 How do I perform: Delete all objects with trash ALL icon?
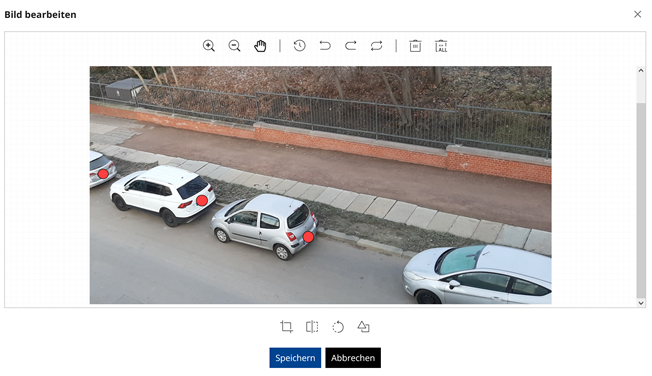click(441, 46)
